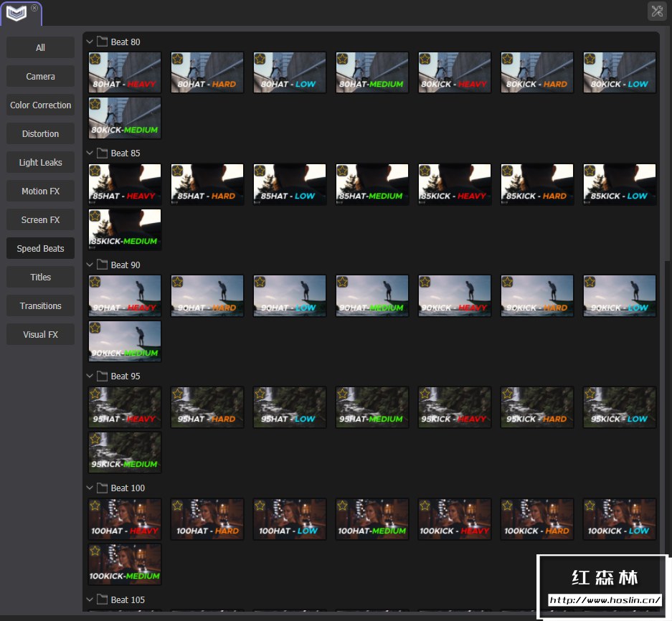This screenshot has width=672, height=621.
Task: Select the 95KICK-MEDIUM preset thumbnail
Action: pos(125,452)
